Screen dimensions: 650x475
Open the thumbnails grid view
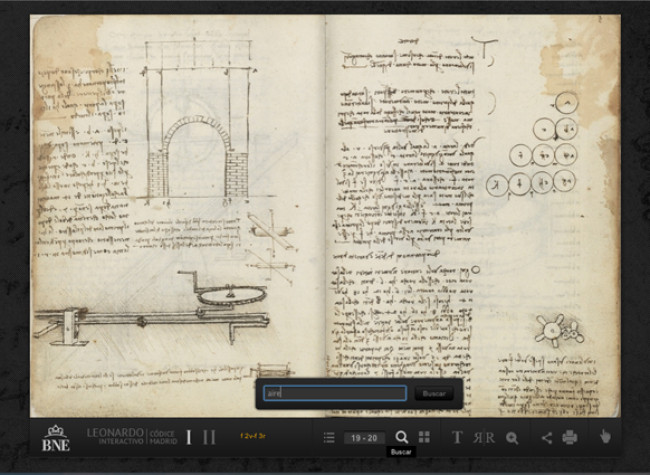(424, 437)
